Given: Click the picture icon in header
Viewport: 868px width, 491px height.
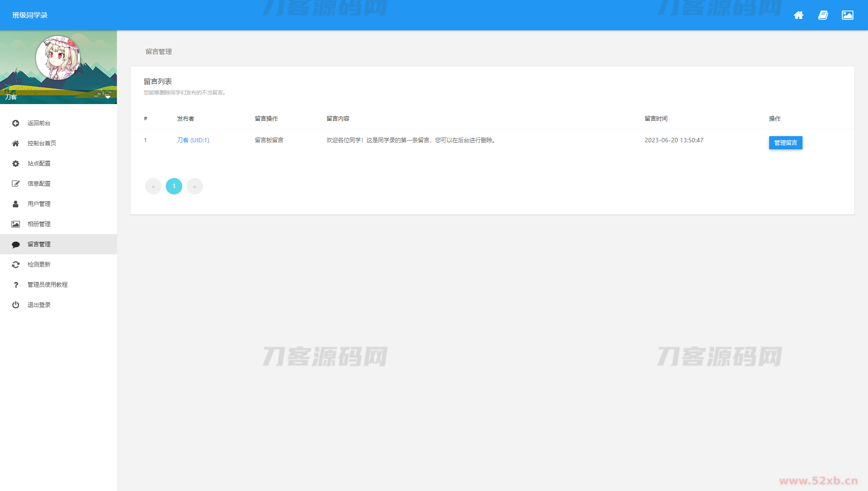Looking at the screenshot, I should coord(847,15).
